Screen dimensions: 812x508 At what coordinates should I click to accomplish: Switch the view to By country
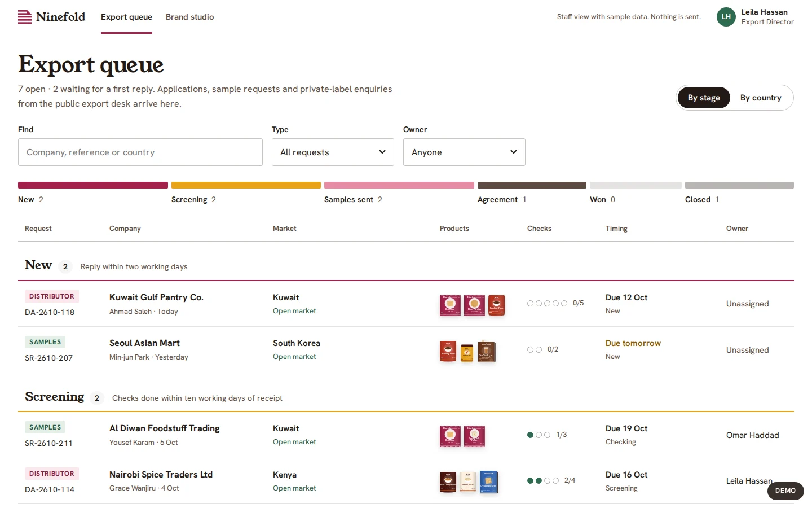(761, 98)
